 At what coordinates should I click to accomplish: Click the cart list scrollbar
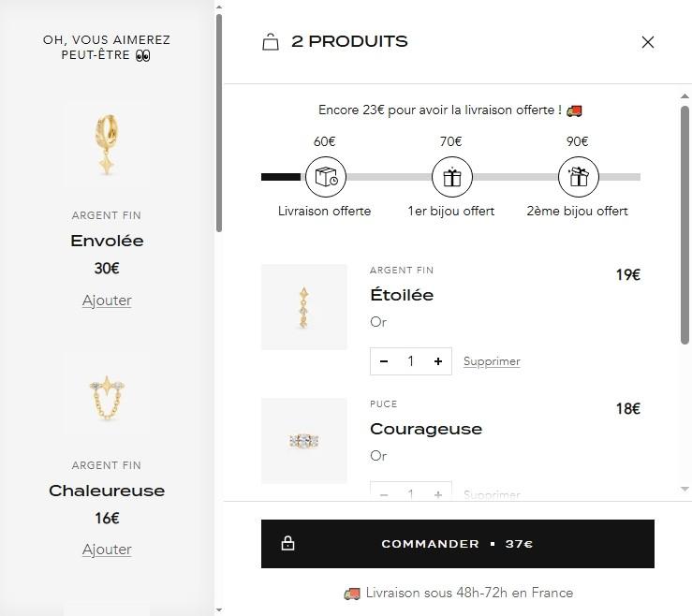click(685, 225)
